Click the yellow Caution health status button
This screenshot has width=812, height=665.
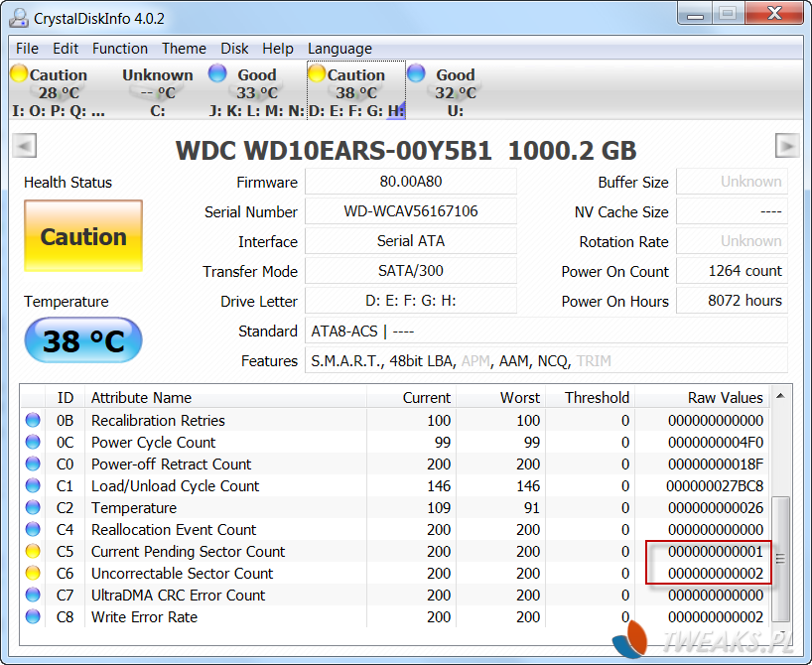pos(83,236)
